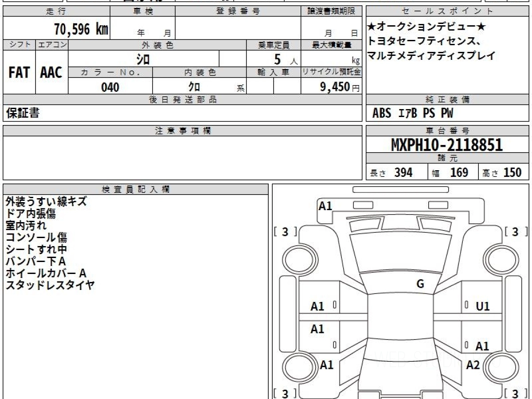This screenshot has height=399, width=532.
Task: Select the ABS エアB PS PW equipment line
Action: point(413,113)
